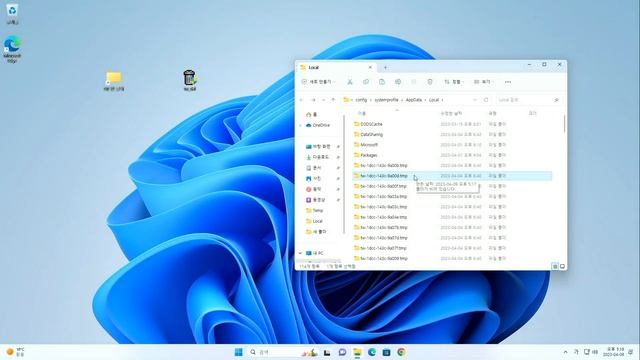Click the Delete trash icon in toolbar
The width and height of the screenshot is (640, 360).
point(430,82)
